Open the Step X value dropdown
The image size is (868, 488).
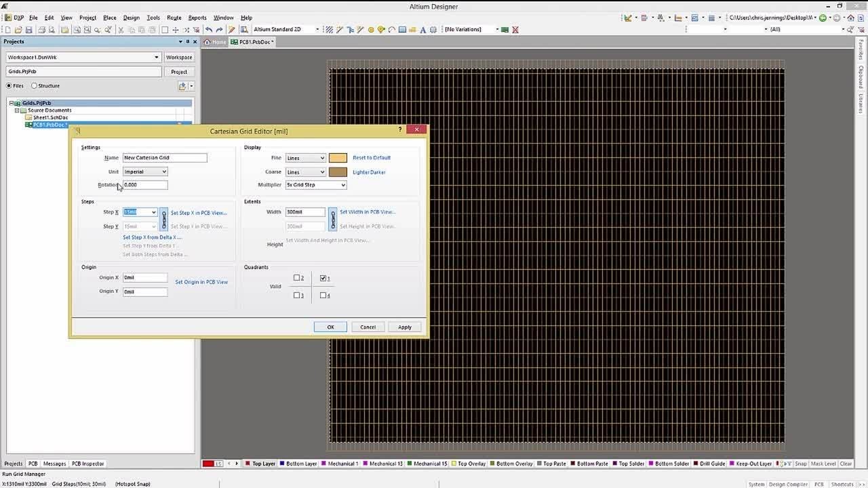click(x=154, y=212)
